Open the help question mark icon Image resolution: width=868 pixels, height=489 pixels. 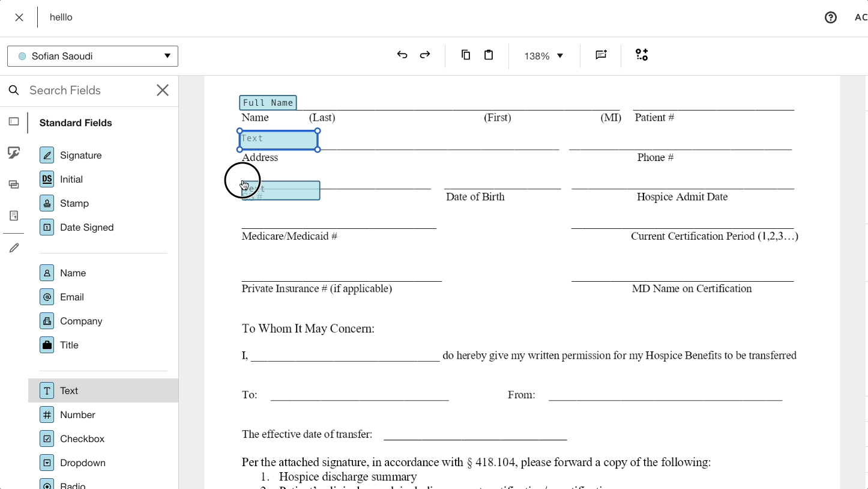831,17
